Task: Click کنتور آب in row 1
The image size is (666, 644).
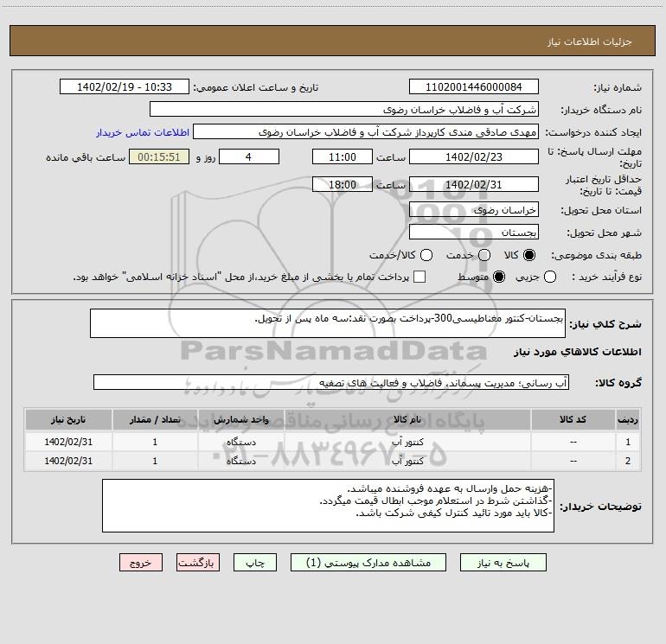Action: tap(407, 442)
